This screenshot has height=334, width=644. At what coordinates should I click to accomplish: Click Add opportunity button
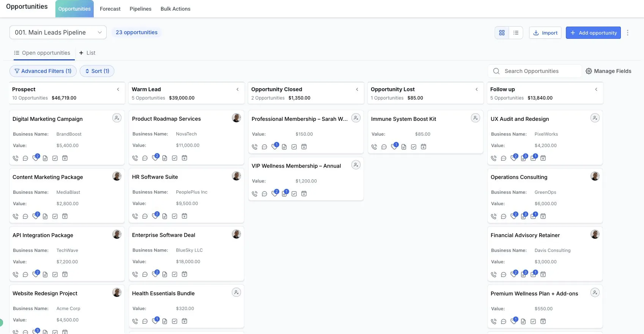click(593, 33)
